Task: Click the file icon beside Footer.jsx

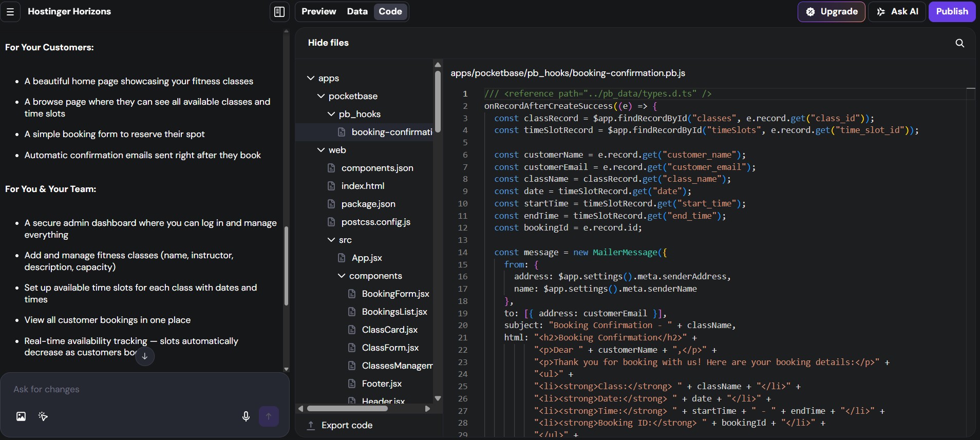Action: (x=352, y=384)
